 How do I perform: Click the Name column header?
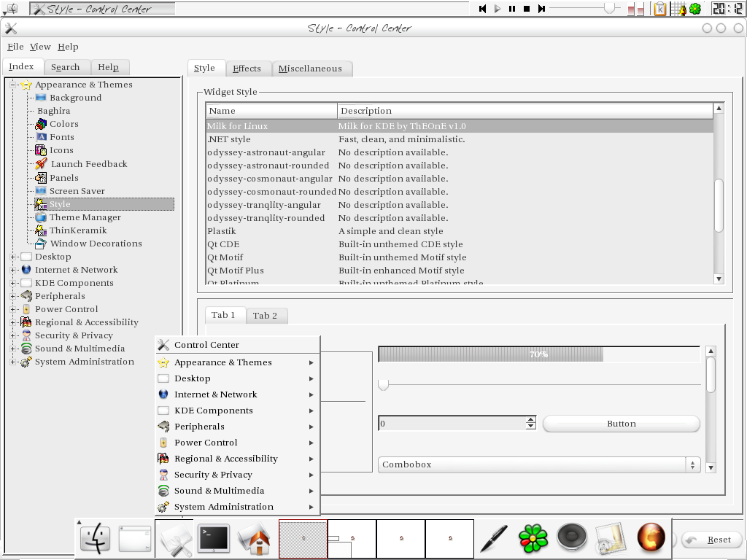pos(271,111)
